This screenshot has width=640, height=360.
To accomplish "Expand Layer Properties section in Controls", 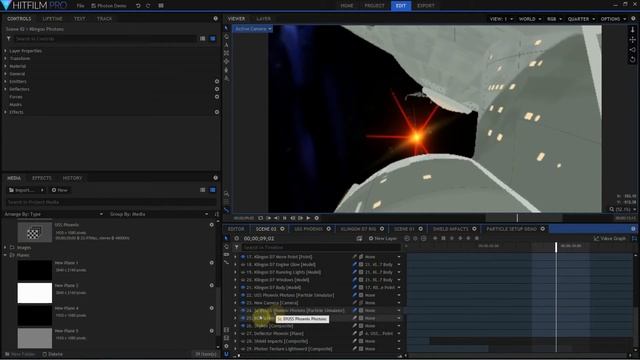I will click(5, 51).
